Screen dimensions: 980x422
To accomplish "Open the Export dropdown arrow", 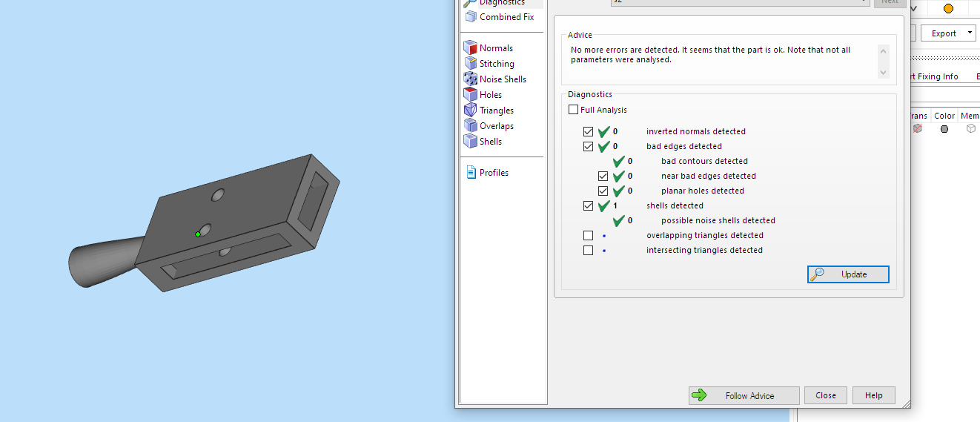I will click(970, 33).
